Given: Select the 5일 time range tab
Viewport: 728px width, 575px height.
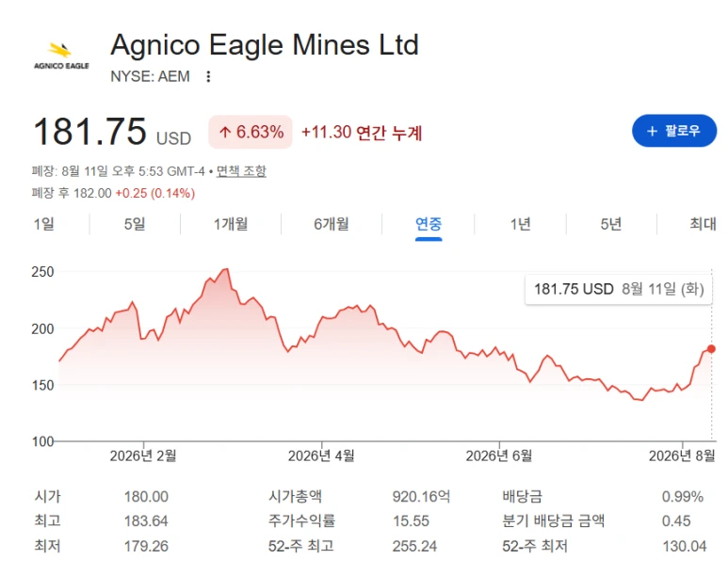Looking at the screenshot, I should point(135,224).
